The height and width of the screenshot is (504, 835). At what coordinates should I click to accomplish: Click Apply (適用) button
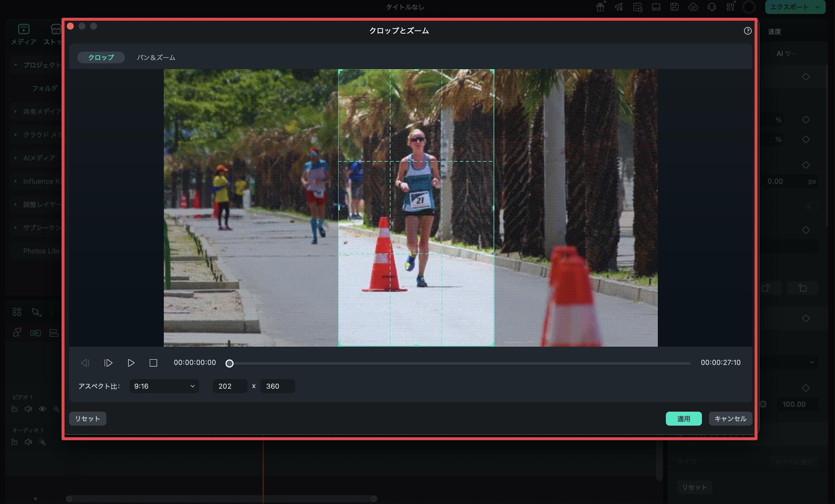[x=683, y=419]
